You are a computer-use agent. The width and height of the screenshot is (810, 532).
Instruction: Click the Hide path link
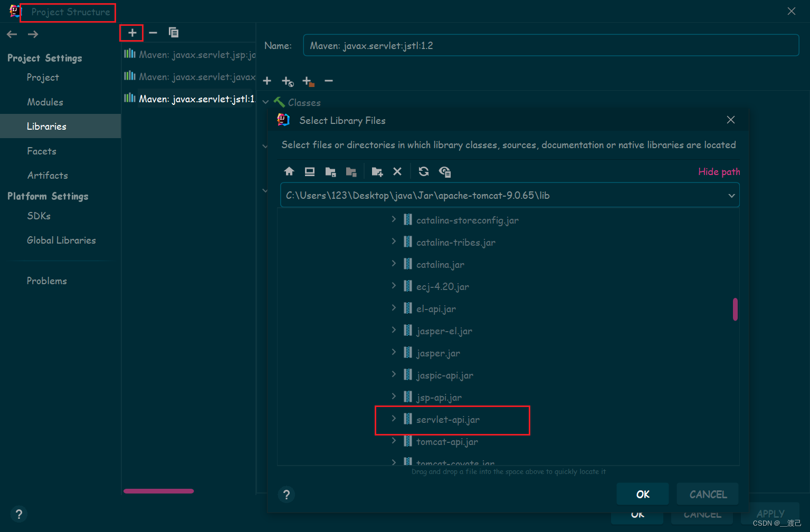[719, 171]
